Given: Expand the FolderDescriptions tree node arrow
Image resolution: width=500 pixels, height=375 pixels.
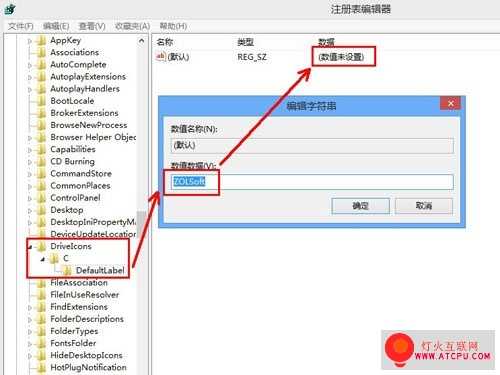Looking at the screenshot, I should click(30, 320).
